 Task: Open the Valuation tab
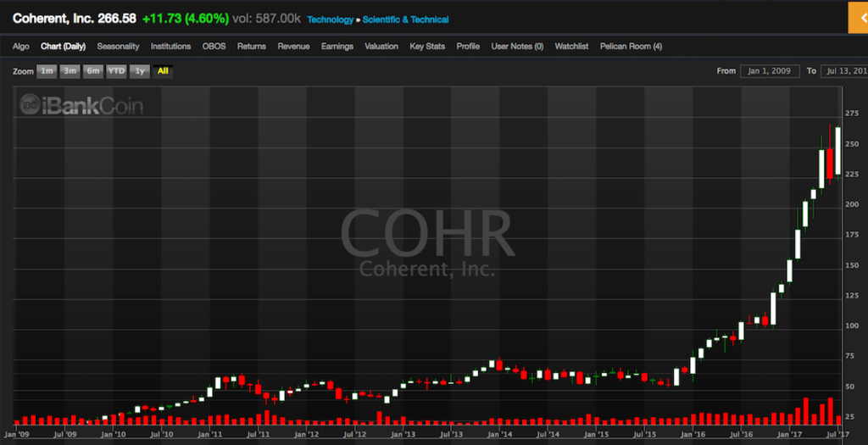pyautogui.click(x=381, y=47)
